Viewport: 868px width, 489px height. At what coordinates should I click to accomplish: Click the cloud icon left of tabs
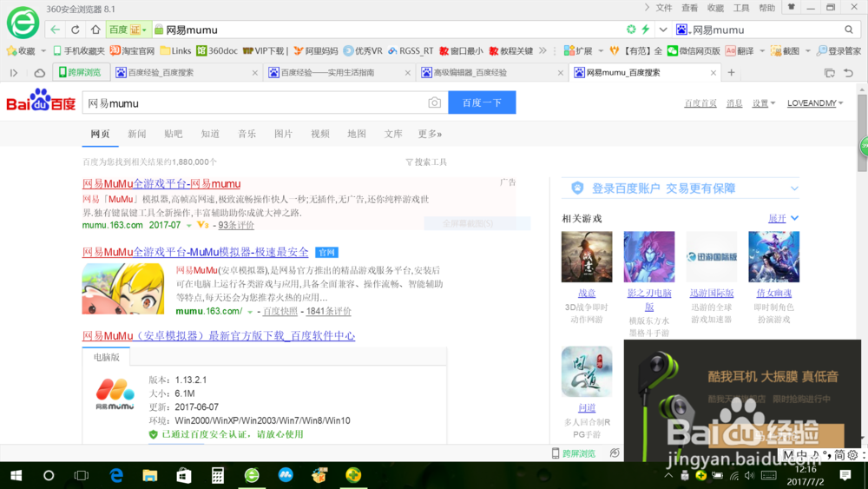pyautogui.click(x=39, y=73)
